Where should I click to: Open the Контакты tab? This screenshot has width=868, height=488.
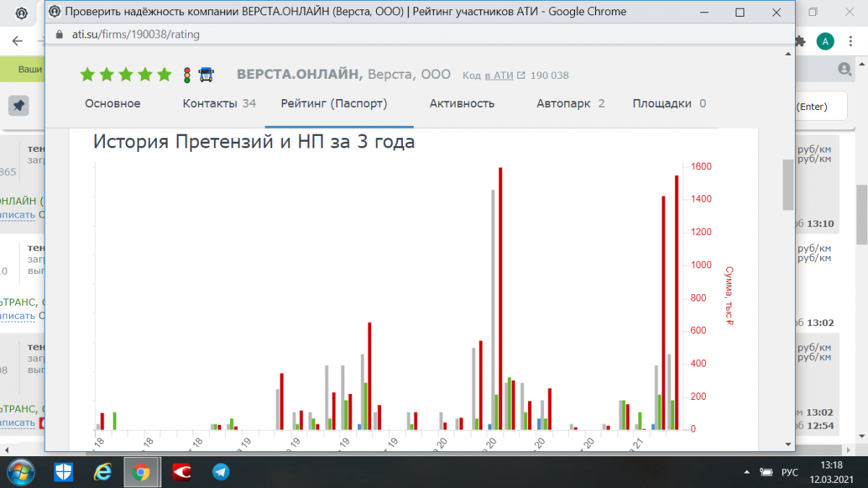click(x=219, y=103)
